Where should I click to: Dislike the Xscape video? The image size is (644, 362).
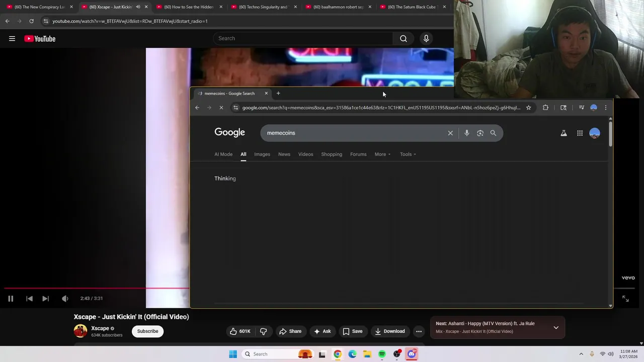click(263, 331)
